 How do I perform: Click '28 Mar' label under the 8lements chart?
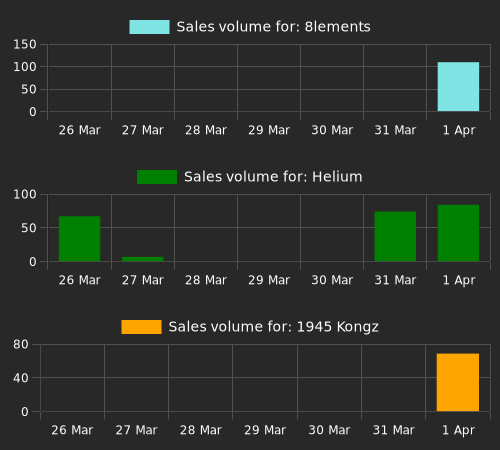pyautogui.click(x=206, y=130)
